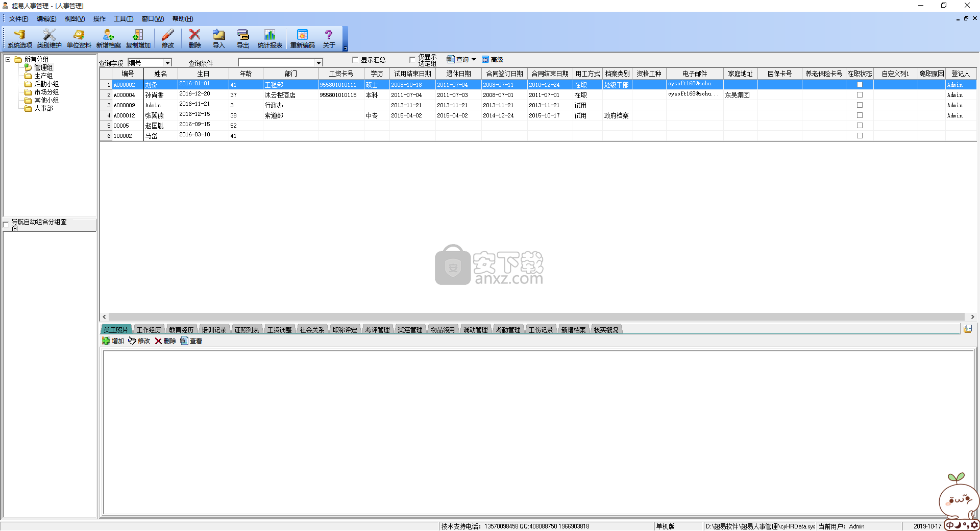Click 删除 icon in lower sub-toolbar
This screenshot has height=531, width=980.
165,341
